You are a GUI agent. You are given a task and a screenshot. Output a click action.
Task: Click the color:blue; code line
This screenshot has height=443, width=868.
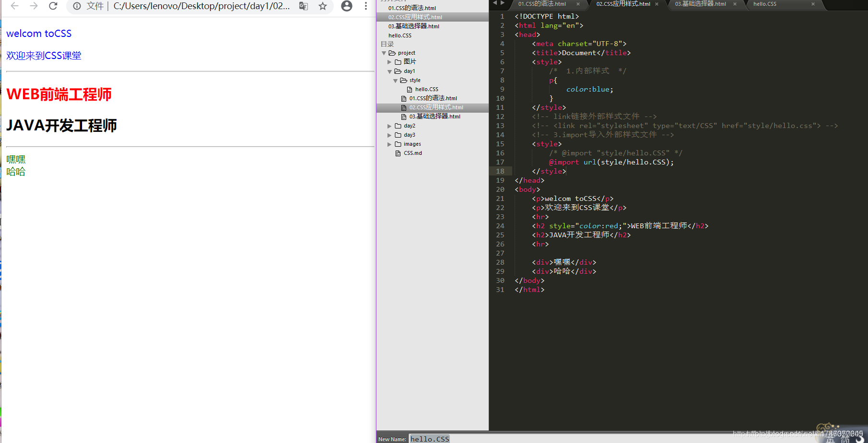click(589, 89)
